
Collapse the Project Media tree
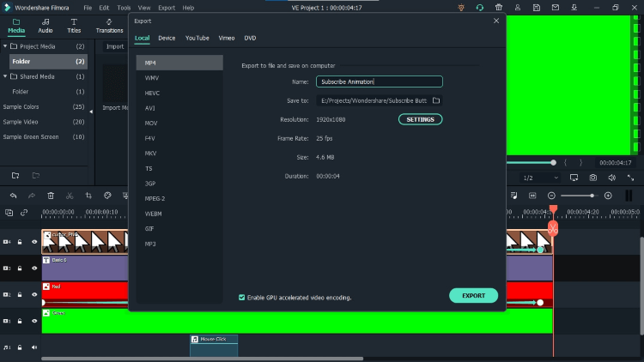point(5,46)
